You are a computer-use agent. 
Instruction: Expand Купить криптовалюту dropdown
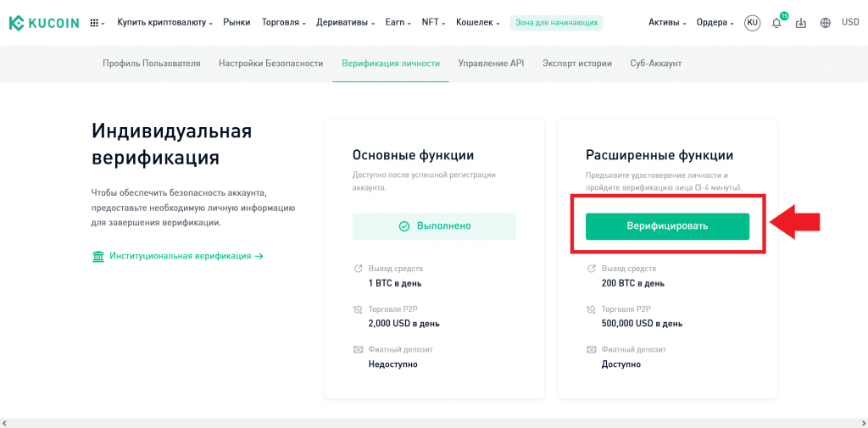[x=165, y=23]
